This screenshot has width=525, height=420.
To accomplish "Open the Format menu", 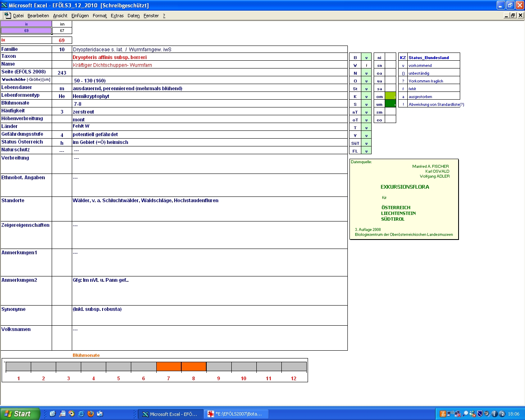I will pos(100,16).
